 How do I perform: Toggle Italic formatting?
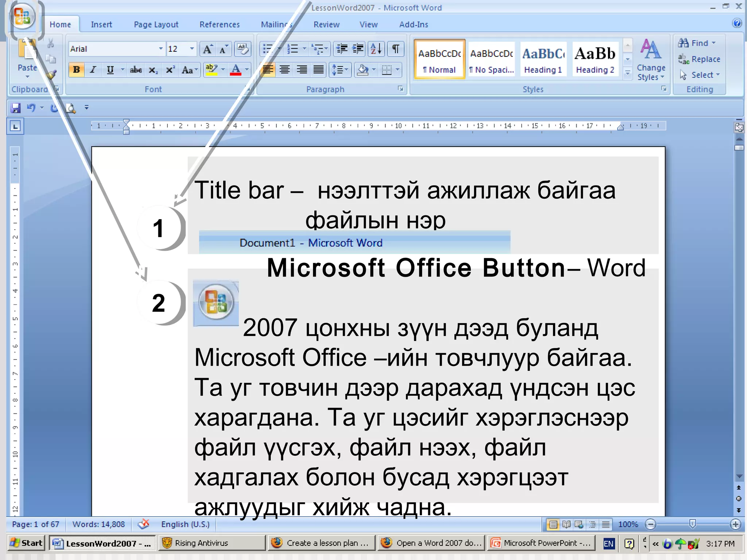[93, 70]
